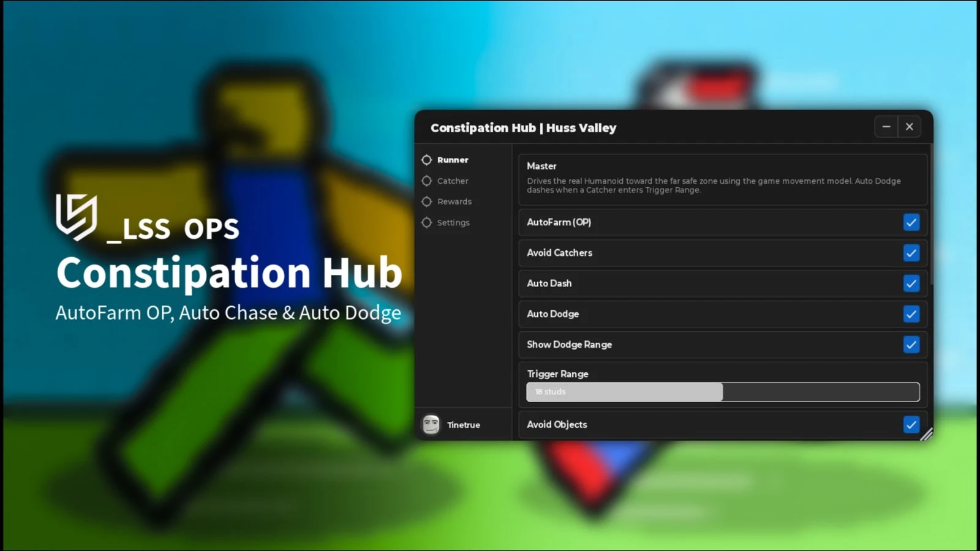Click the Tinetrue user avatar

coord(431,424)
